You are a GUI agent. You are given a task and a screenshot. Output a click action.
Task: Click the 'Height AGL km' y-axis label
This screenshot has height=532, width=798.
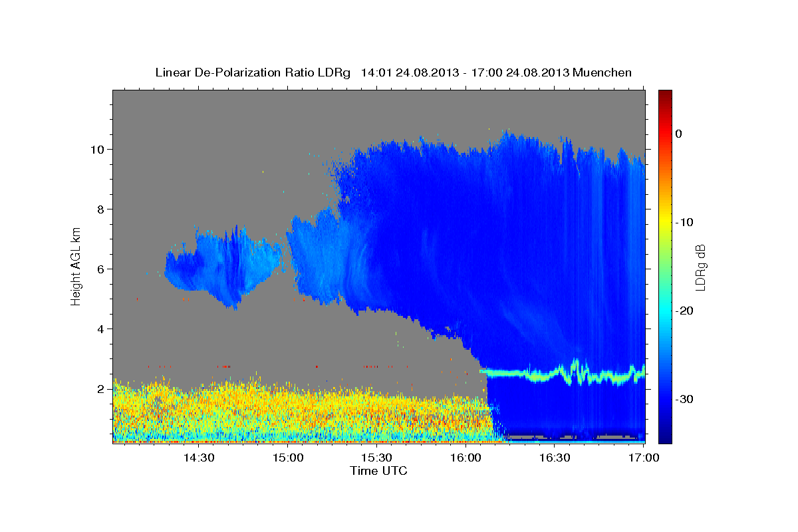click(76, 266)
